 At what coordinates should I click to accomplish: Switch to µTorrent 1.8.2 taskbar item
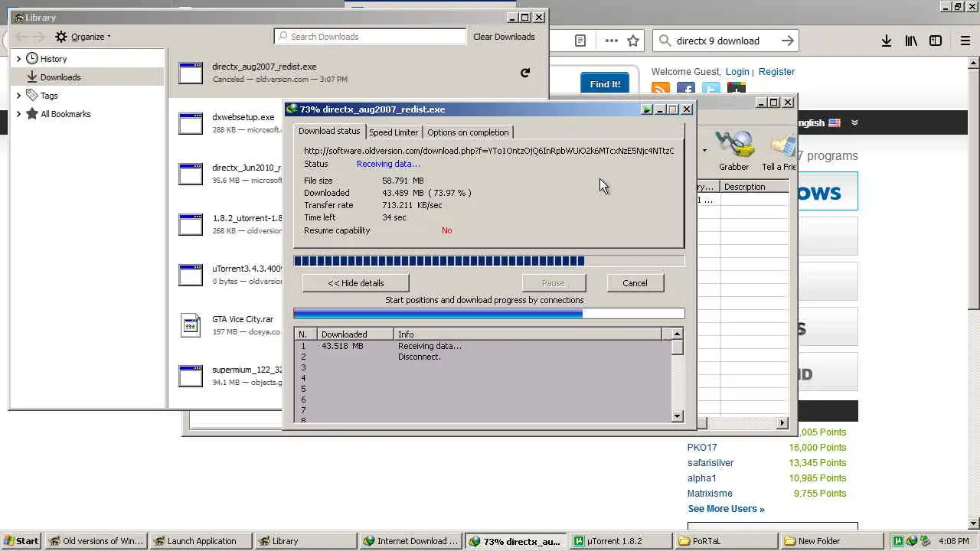pos(620,541)
